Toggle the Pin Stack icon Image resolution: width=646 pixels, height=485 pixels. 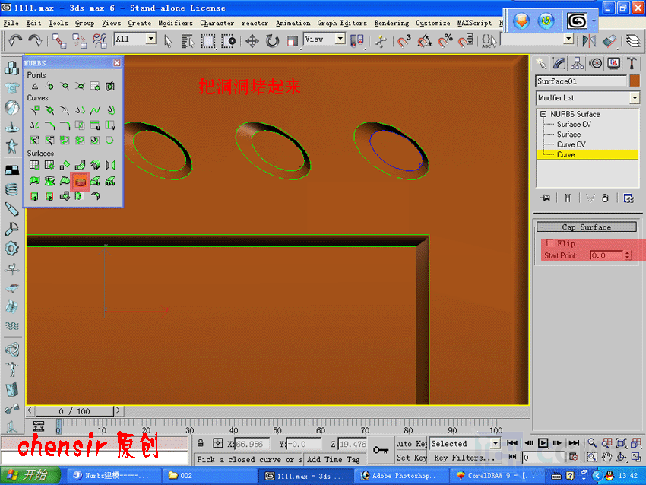pos(545,198)
